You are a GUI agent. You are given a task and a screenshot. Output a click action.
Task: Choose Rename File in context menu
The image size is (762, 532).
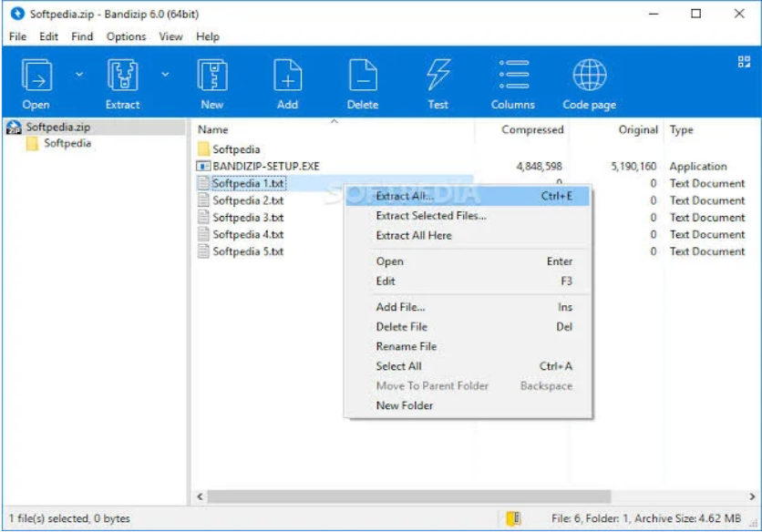tap(468, 346)
